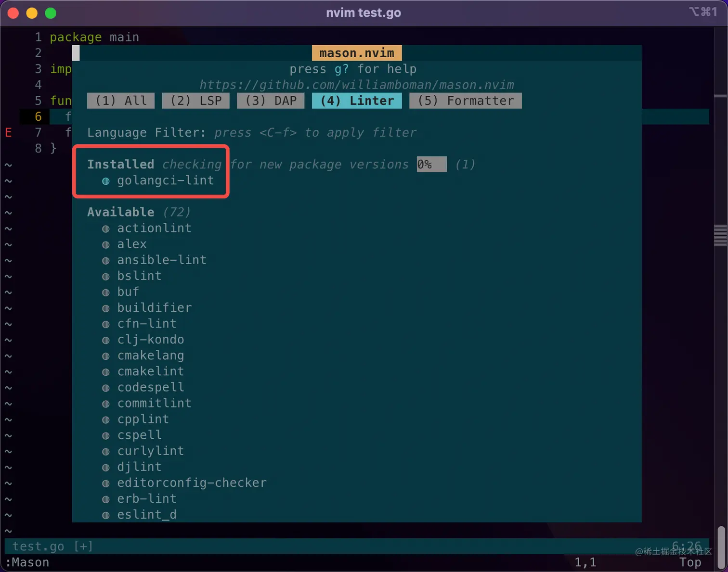Select the buf package name
The image size is (728, 572).
pyautogui.click(x=128, y=292)
